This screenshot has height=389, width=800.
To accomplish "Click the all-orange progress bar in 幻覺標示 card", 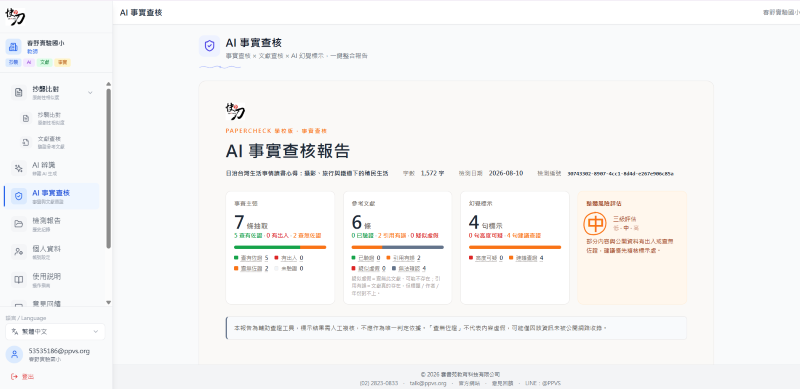I will click(x=515, y=247).
